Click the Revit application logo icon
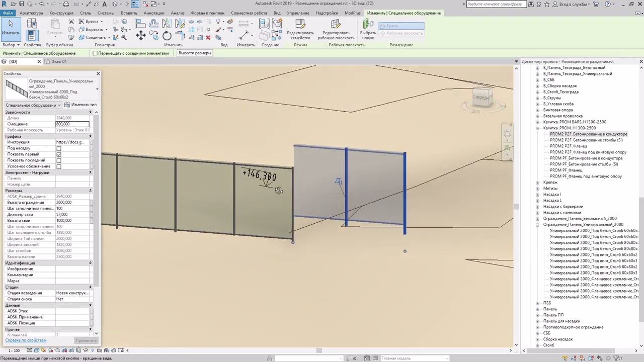The image size is (644, 362). pyautogui.click(x=5, y=4)
